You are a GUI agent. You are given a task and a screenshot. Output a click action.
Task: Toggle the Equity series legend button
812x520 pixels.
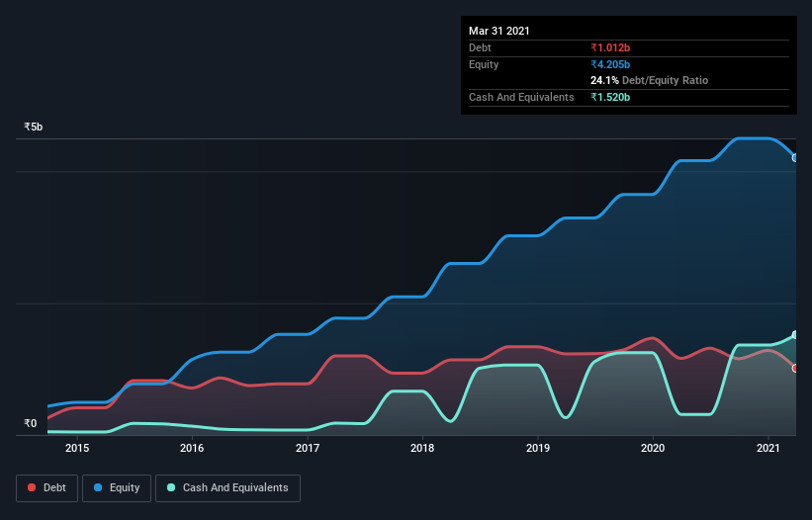pyautogui.click(x=117, y=488)
